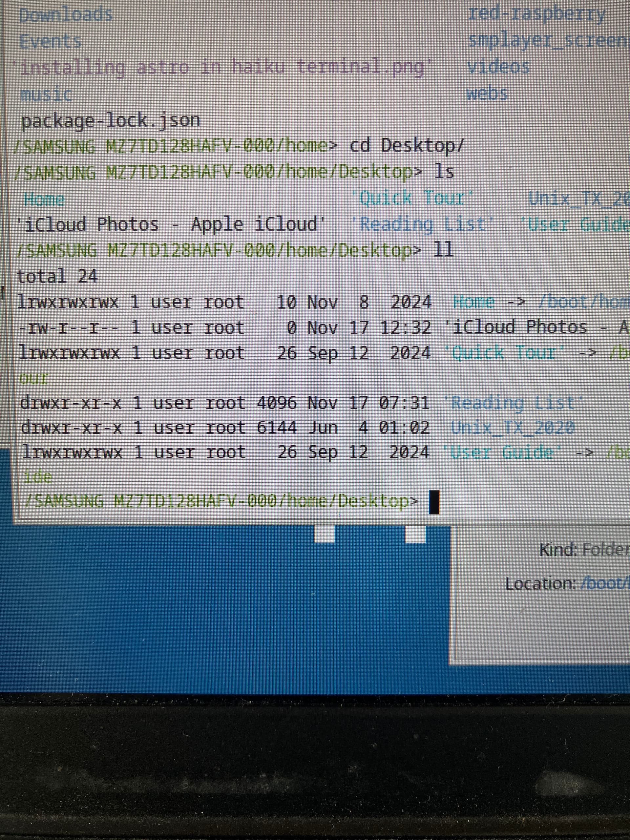Click the terminal cursor at the last prompt
The image size is (630, 840).
434,502
